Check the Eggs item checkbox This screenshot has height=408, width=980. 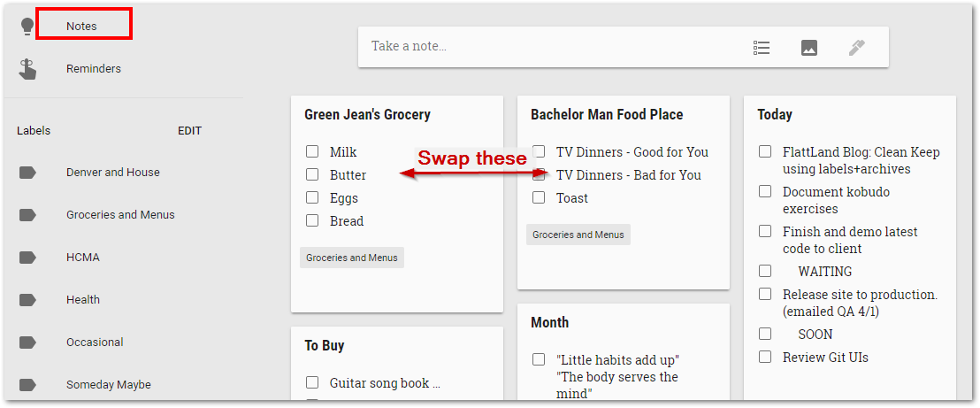point(312,197)
